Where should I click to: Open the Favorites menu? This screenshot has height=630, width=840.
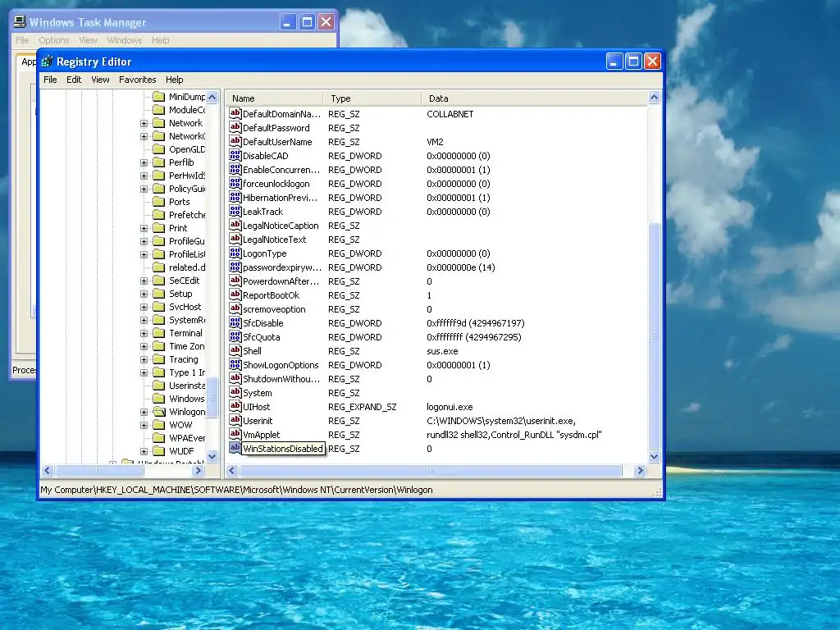[x=138, y=80]
